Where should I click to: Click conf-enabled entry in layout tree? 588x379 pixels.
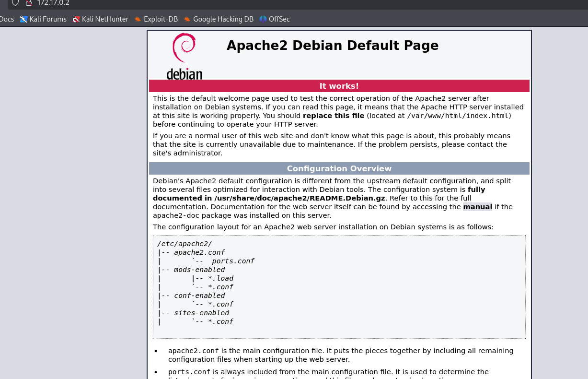[199, 296]
